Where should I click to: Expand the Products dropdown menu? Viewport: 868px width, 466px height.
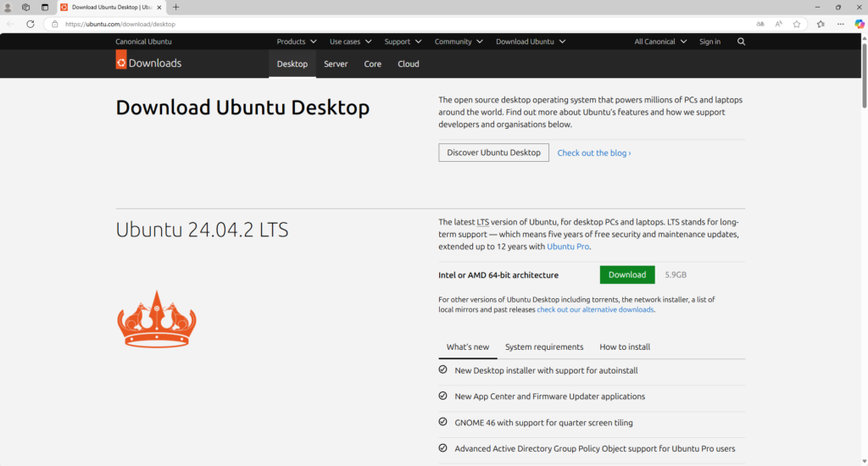pos(297,42)
